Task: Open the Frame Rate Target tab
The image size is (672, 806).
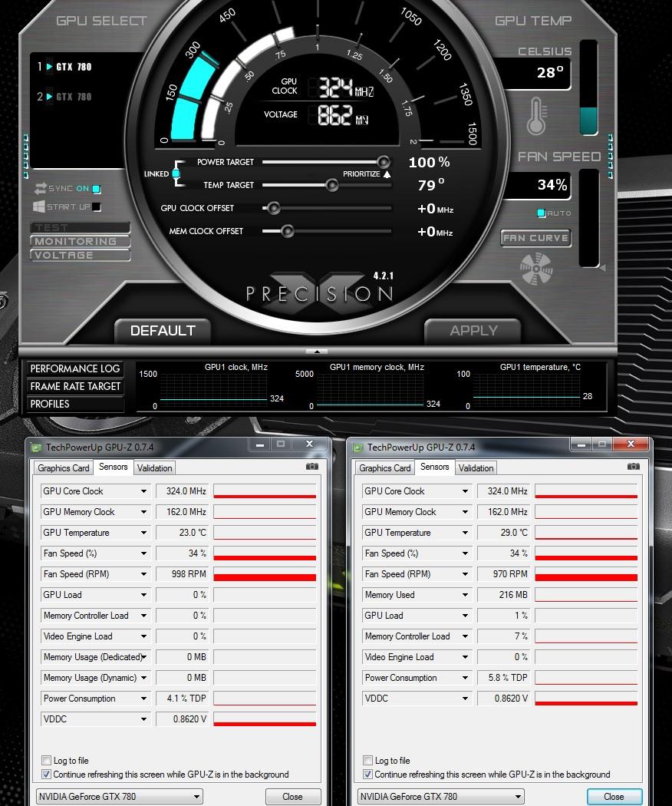Action: point(75,387)
